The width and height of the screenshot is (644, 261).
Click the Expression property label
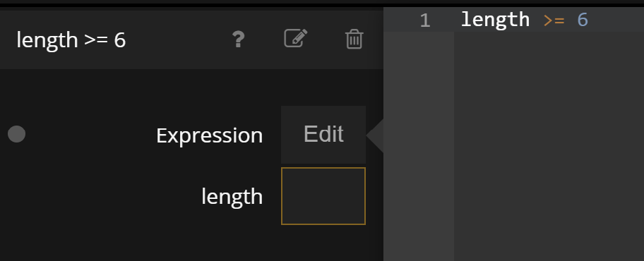tap(210, 135)
